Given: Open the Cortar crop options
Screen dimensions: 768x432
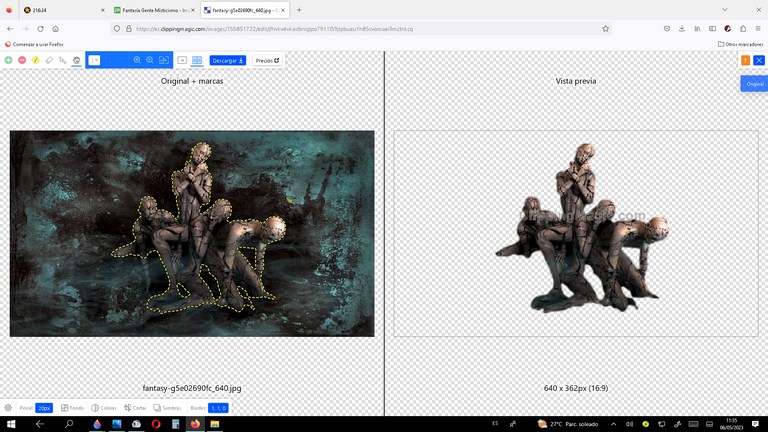Looking at the screenshot, I should 135,408.
